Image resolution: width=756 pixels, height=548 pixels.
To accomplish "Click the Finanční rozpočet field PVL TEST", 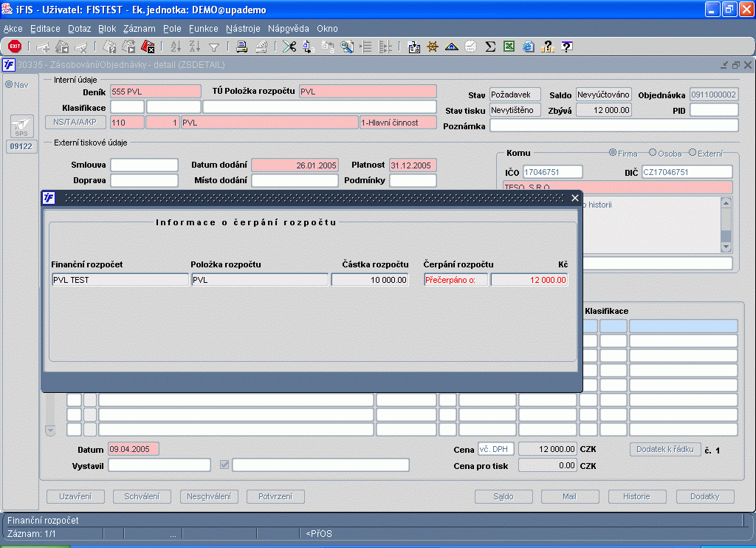I will coord(120,280).
